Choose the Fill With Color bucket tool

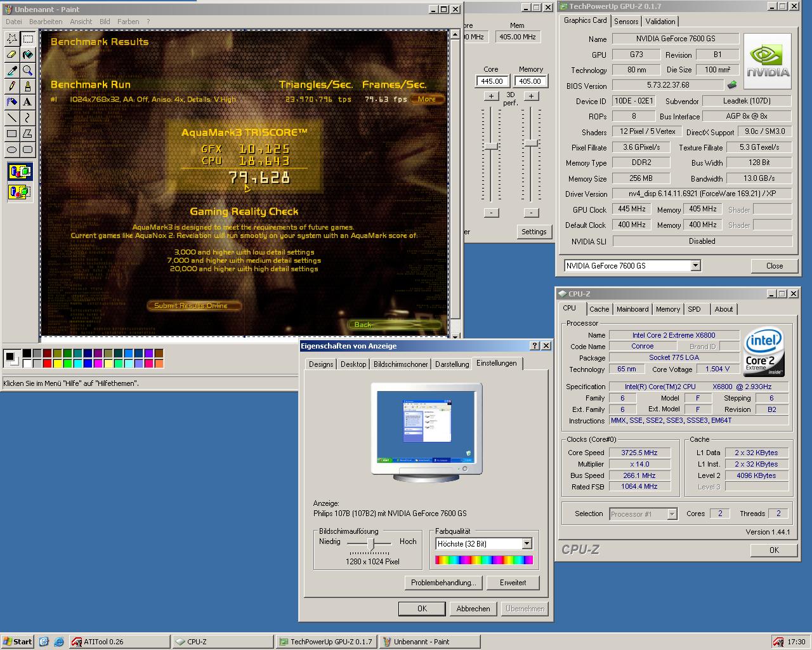click(27, 55)
